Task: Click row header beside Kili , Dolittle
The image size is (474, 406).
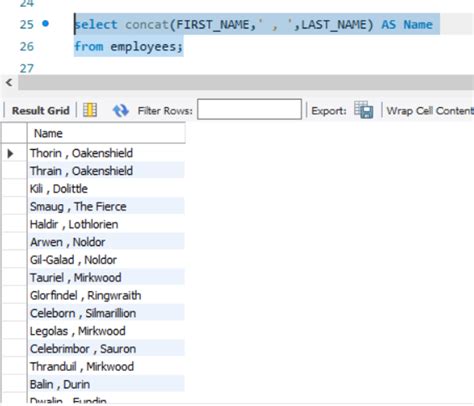Action: click(14, 189)
